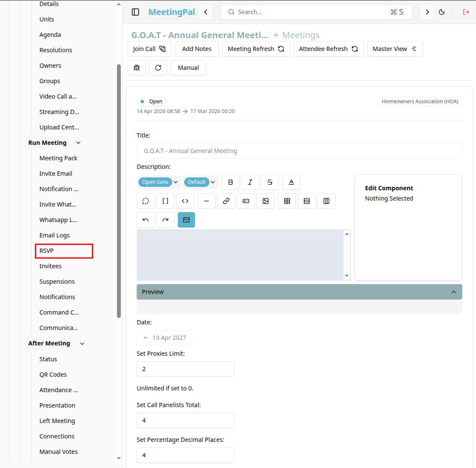Open Email Logs sidebar item
Image resolution: width=476 pixels, height=468 pixels.
click(54, 235)
